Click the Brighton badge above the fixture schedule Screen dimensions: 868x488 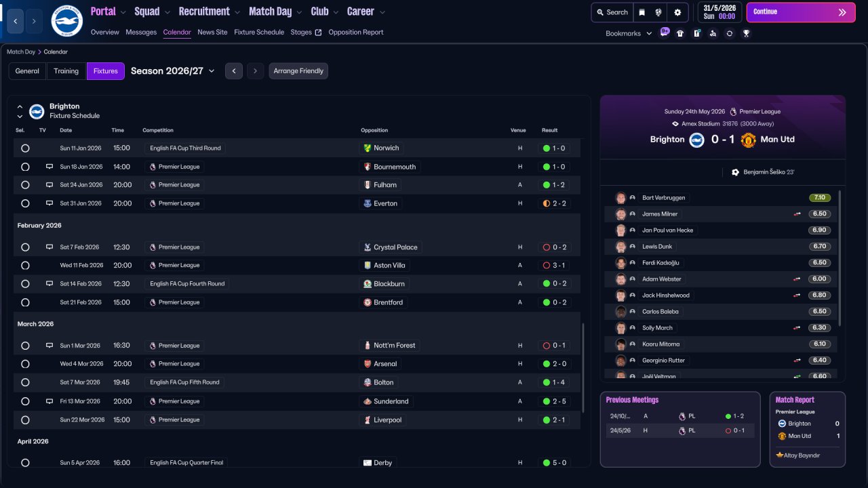tap(37, 111)
